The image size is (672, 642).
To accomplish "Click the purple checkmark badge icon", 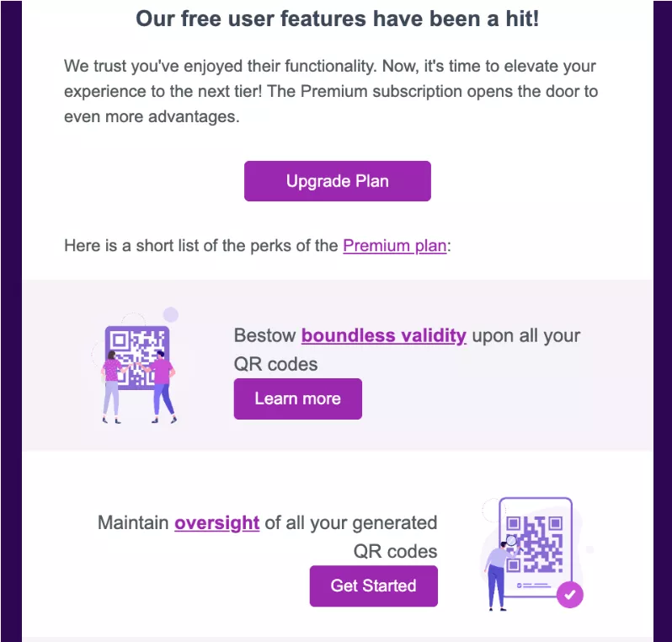I will [569, 595].
